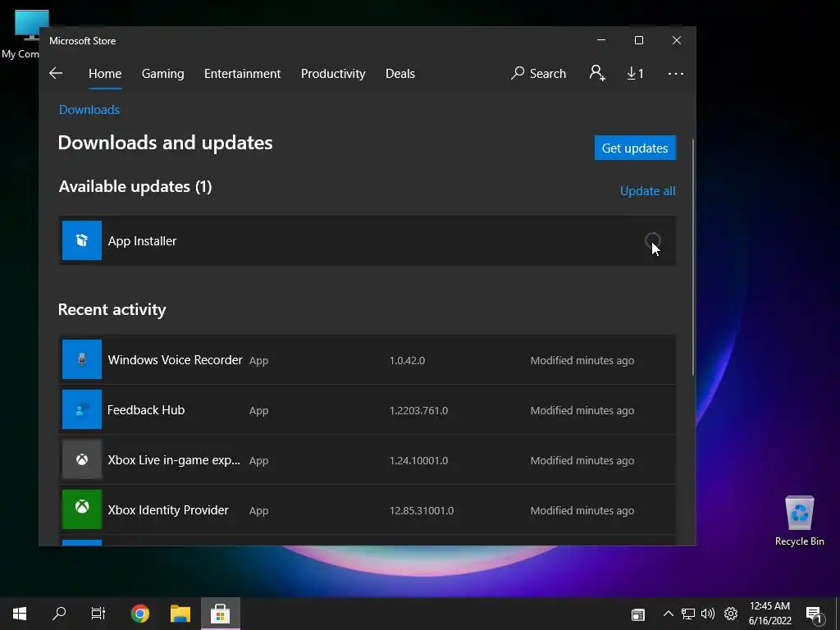Screen dimensions: 840x630
Task: Click the Store window vertical scrollbar
Action: pos(693,257)
